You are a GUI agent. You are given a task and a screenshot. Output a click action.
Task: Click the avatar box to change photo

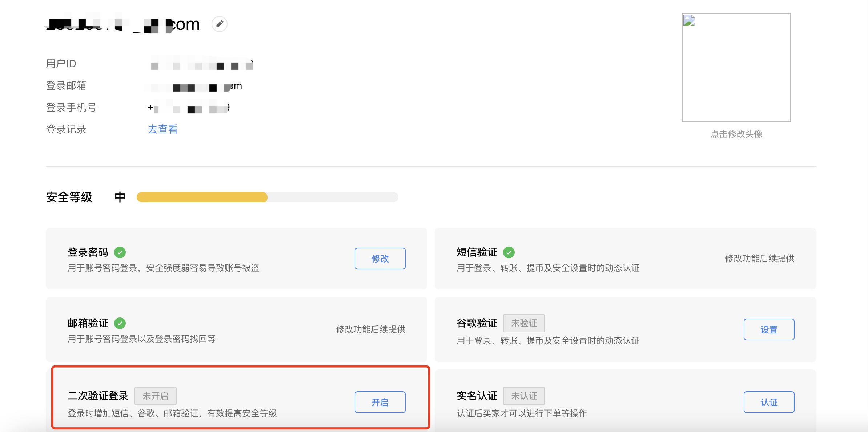pos(736,68)
